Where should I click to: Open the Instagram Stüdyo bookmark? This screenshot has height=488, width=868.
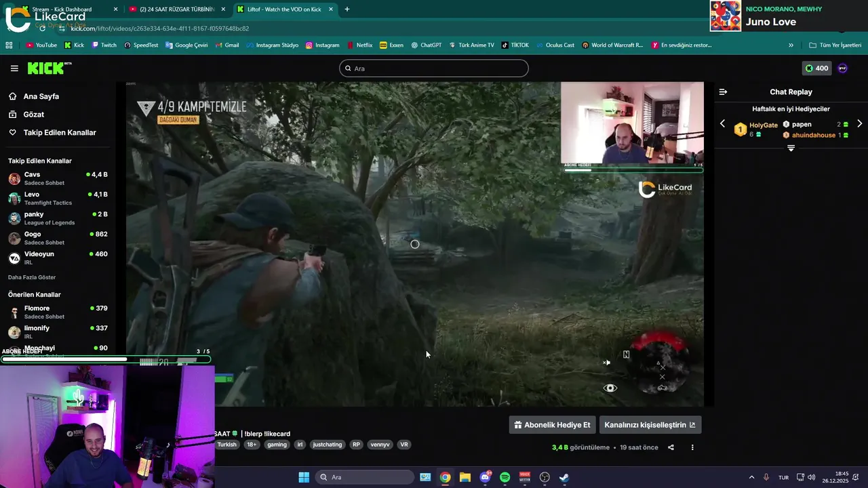272,45
